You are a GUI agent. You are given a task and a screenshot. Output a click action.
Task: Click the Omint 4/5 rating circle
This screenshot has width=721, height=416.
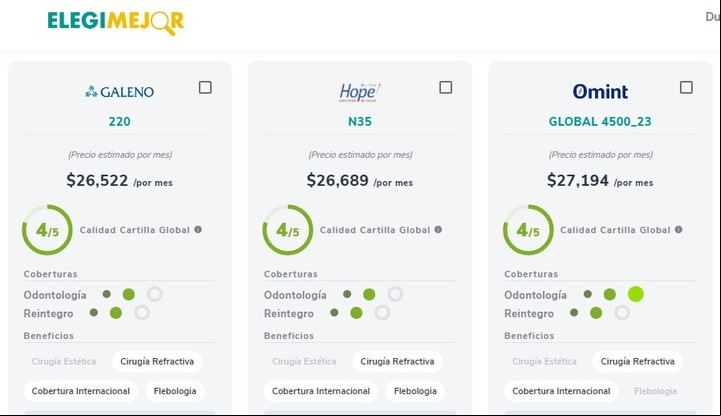(x=528, y=230)
